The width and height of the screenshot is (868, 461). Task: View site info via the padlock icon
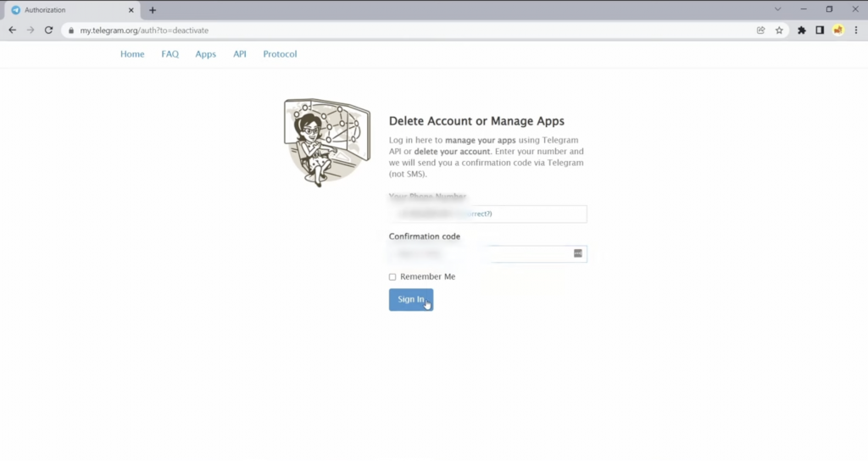71,31
